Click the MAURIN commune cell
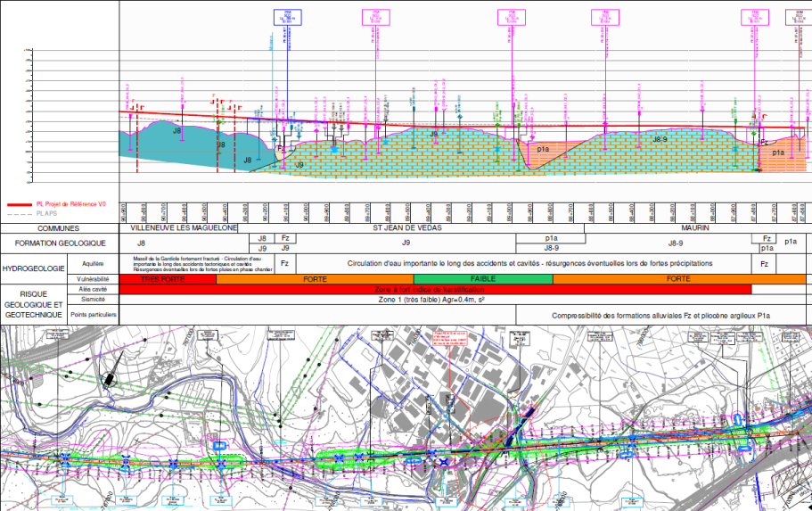The image size is (812, 511). pos(693,228)
